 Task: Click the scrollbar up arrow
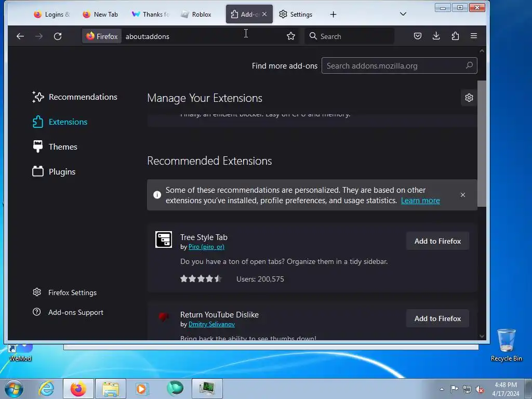pos(482,51)
